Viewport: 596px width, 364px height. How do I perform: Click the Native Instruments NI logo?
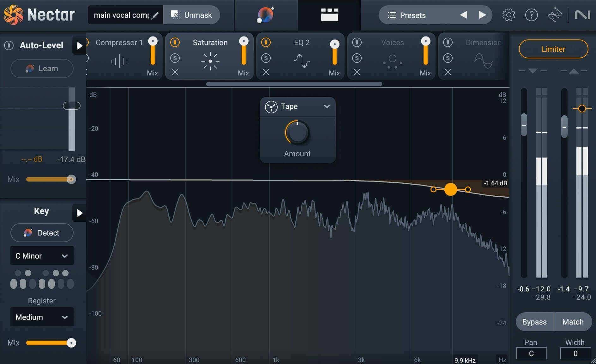click(x=582, y=15)
